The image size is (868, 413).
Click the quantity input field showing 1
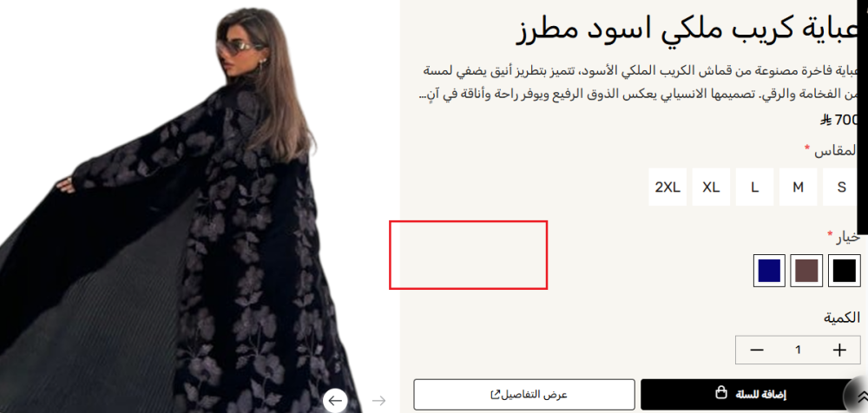click(x=799, y=350)
